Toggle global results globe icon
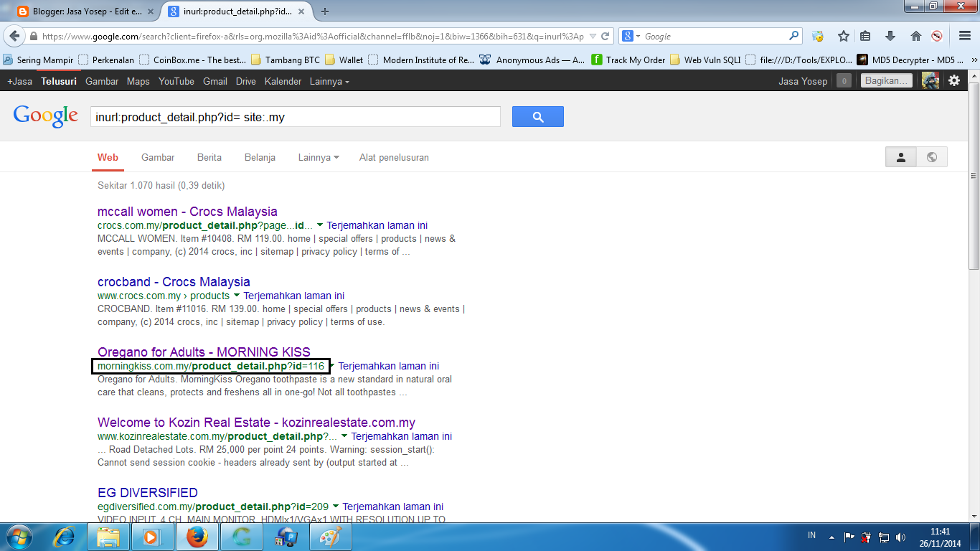The image size is (980, 551). click(x=932, y=157)
